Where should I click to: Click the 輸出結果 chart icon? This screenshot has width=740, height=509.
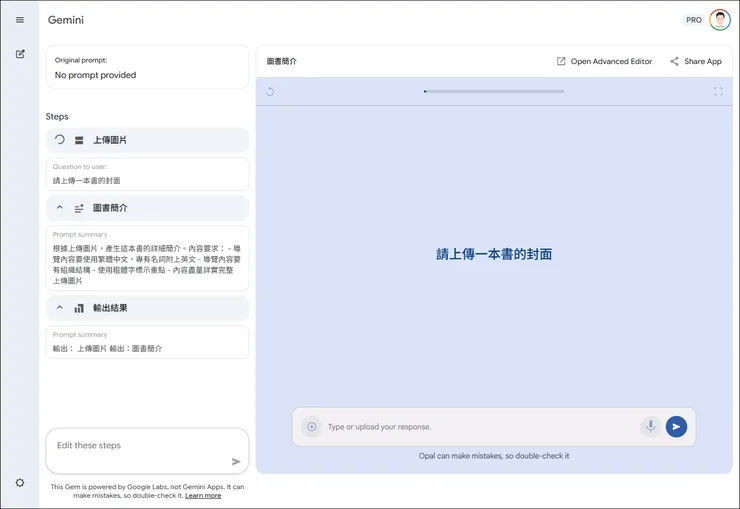point(79,308)
